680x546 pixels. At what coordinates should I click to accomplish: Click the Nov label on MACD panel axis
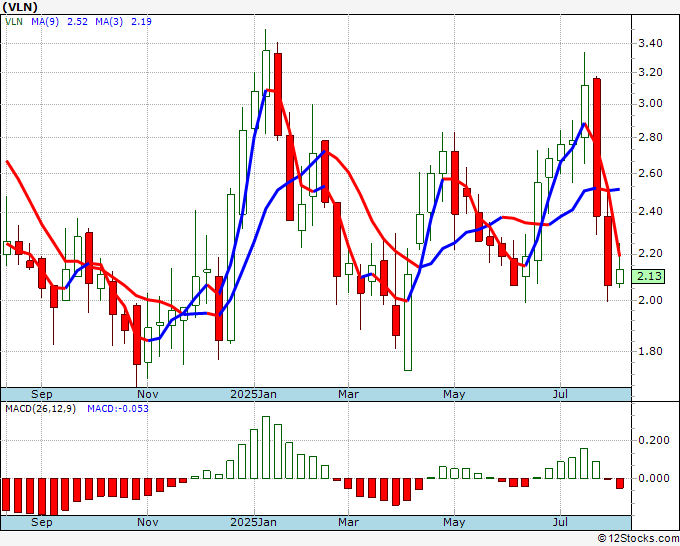[147, 522]
